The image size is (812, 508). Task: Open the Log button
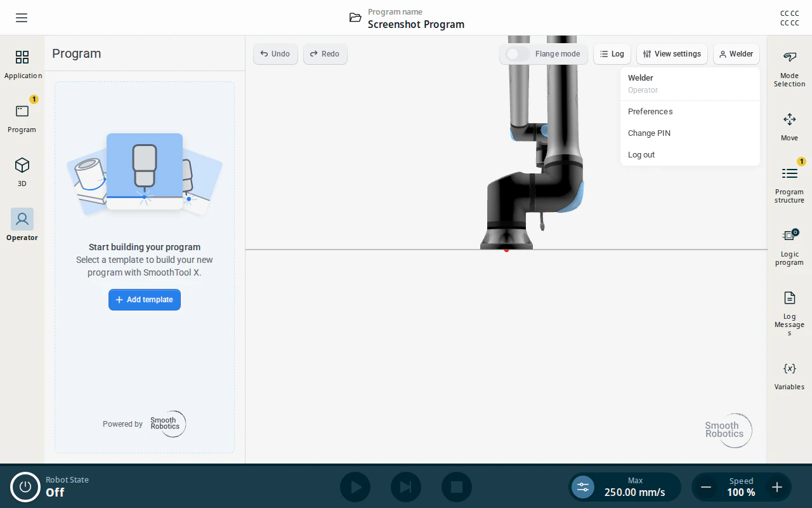[612, 54]
